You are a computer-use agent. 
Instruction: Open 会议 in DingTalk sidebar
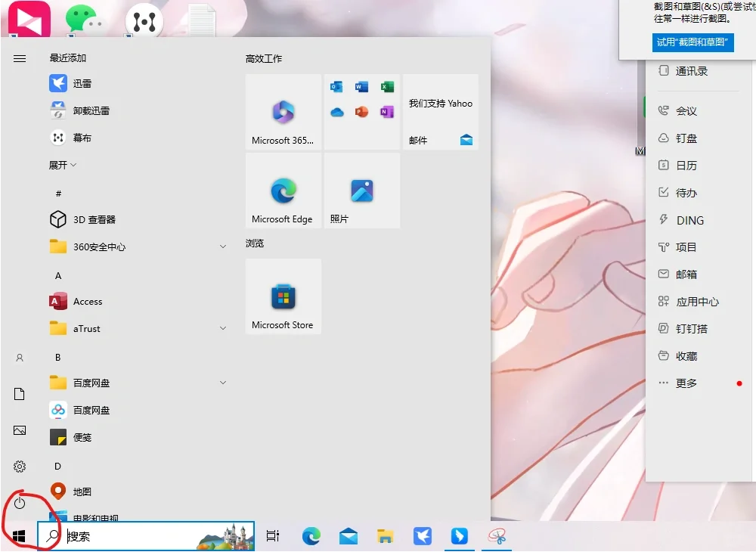tap(678, 111)
